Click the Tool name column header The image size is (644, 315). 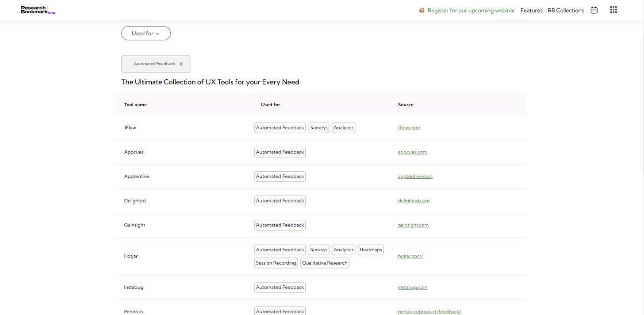(x=135, y=105)
